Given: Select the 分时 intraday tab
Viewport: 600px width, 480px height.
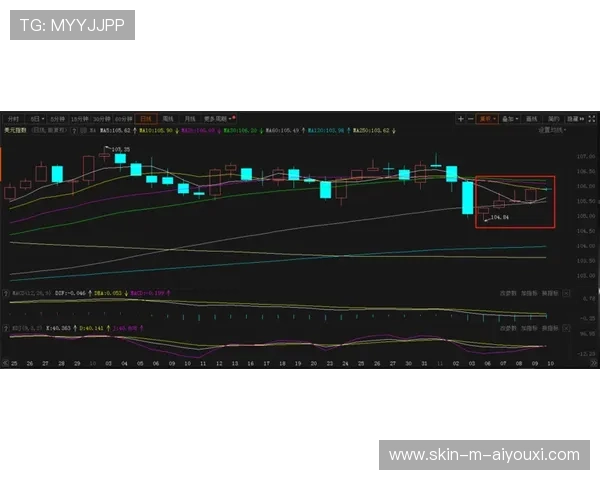Looking at the screenshot, I should point(14,118).
